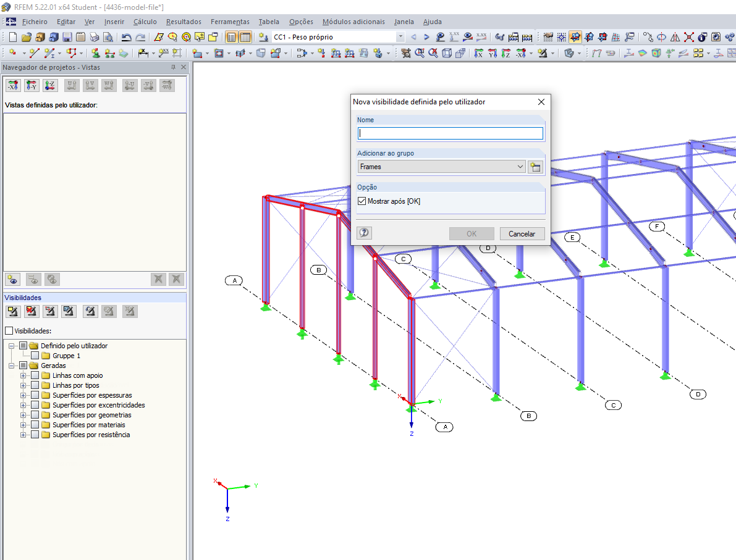The image size is (736, 560).
Task: Click the fourth Visibilidades tool with numbers
Action: pyautogui.click(x=69, y=311)
